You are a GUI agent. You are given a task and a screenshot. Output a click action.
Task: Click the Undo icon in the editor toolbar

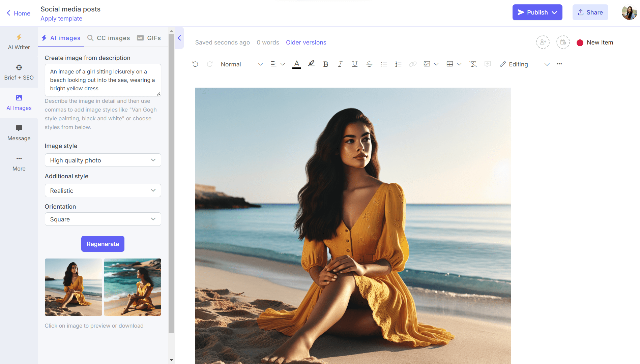pyautogui.click(x=195, y=64)
